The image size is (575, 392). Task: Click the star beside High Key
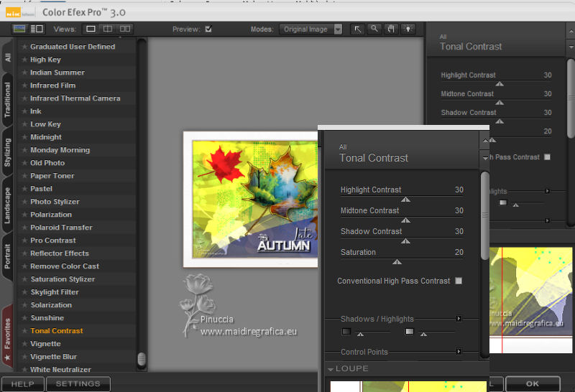tap(24, 60)
